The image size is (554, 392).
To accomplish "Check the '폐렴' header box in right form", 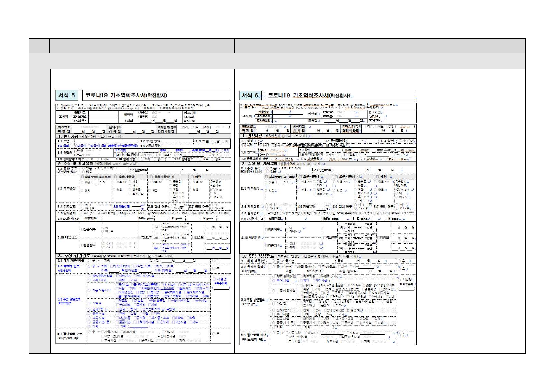I will click(x=378, y=177).
